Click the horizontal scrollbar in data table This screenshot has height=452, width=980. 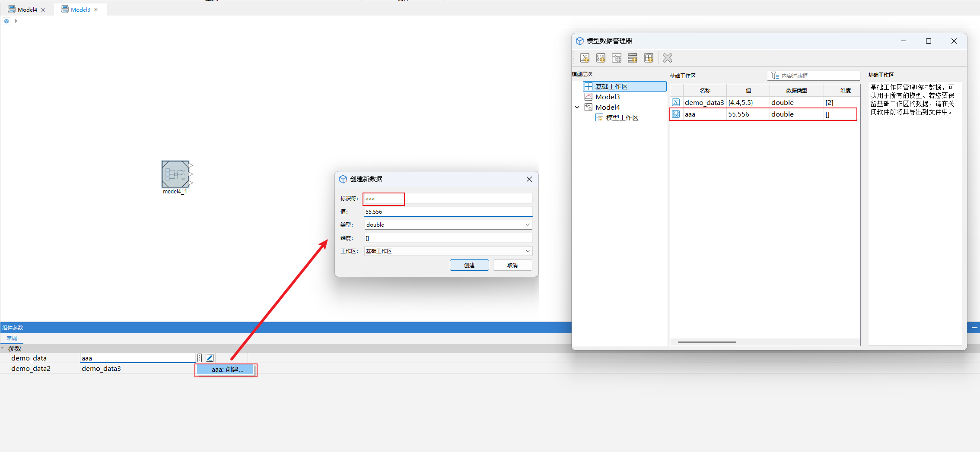click(706, 342)
